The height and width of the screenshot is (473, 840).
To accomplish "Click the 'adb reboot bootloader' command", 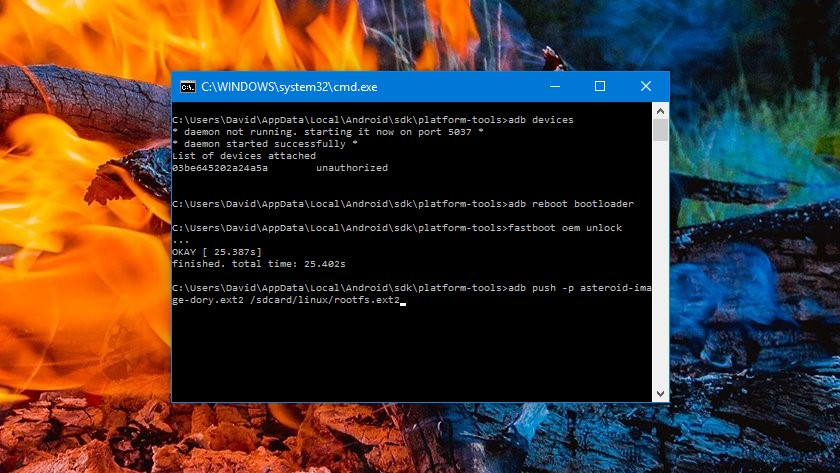I will (571, 204).
